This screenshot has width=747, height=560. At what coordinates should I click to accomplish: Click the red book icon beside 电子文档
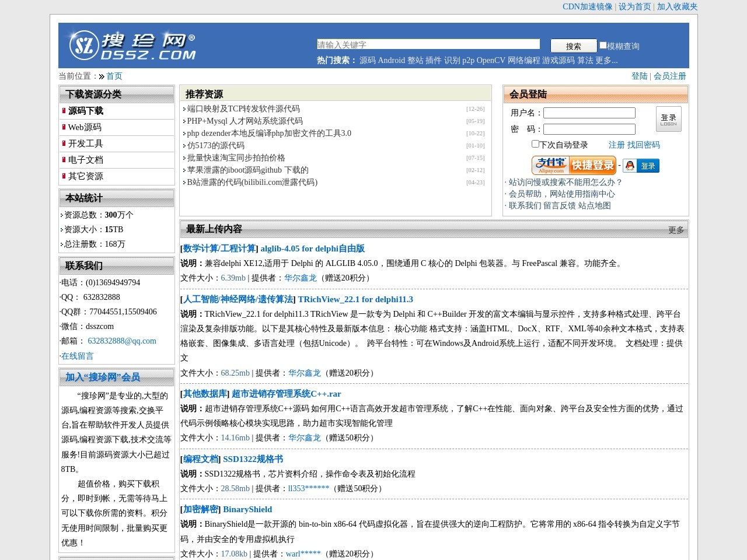[x=64, y=159]
